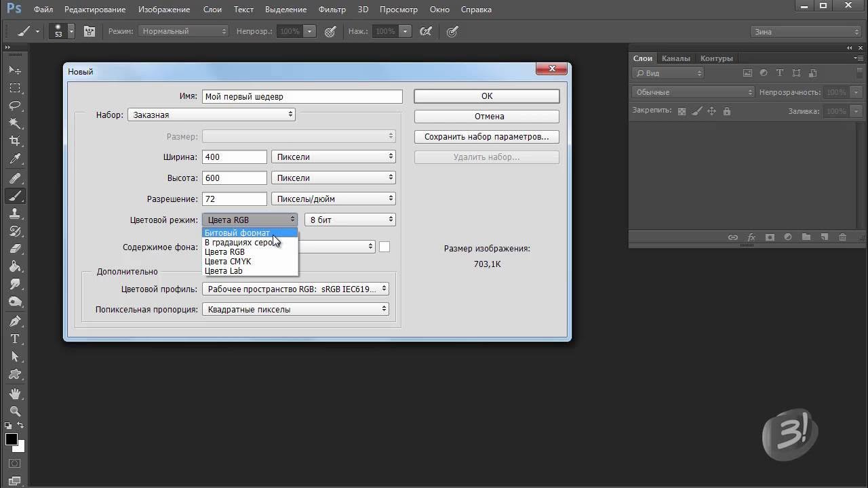Image resolution: width=868 pixels, height=488 pixels.
Task: Click Сохранить набор параметров button
Action: point(487,136)
